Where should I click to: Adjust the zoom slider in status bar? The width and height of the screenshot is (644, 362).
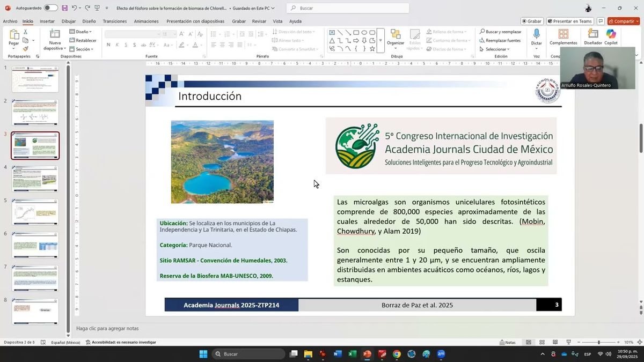click(598, 342)
